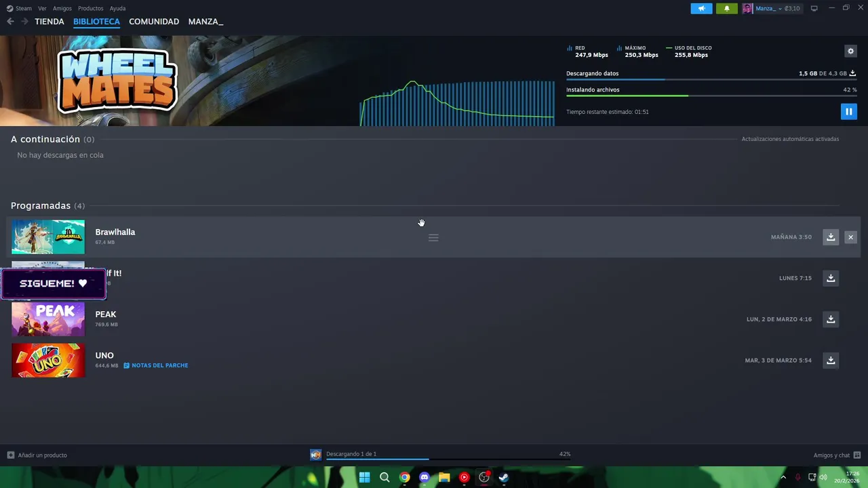868x488 pixels.
Task: Open Google Chrome from the taskbar
Action: click(404, 477)
